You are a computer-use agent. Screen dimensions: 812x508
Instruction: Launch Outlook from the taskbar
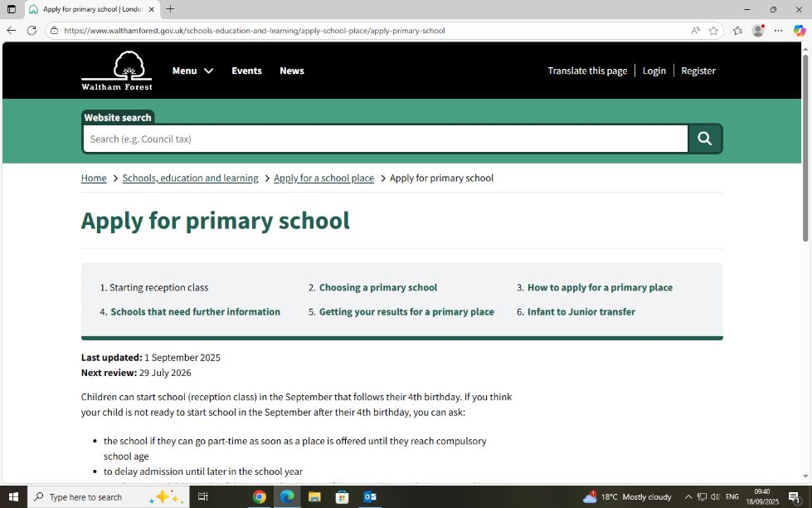[370, 496]
